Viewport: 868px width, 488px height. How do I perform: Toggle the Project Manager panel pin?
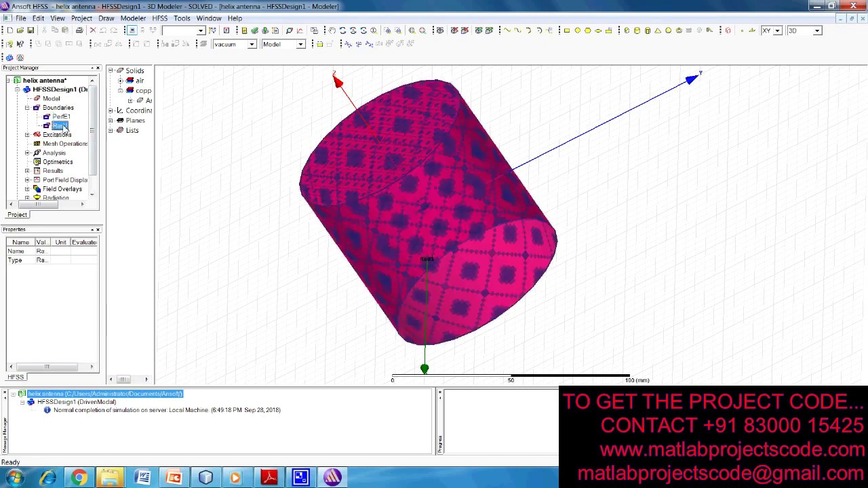pyautogui.click(x=92, y=68)
